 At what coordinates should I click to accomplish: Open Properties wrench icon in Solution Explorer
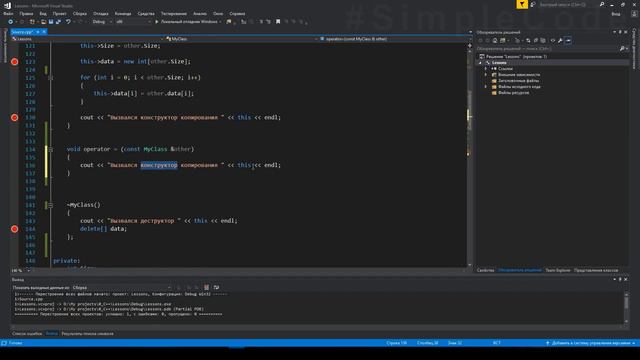[560, 40]
